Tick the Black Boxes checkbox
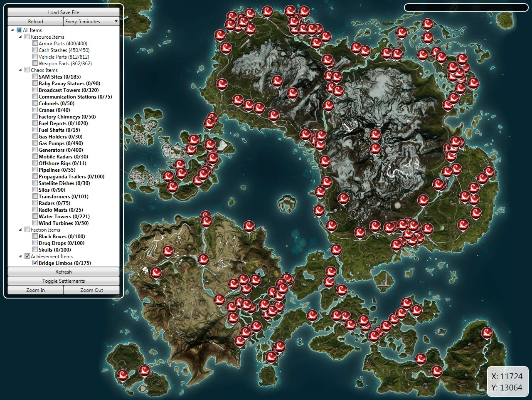The height and width of the screenshot is (400, 532). click(x=35, y=236)
